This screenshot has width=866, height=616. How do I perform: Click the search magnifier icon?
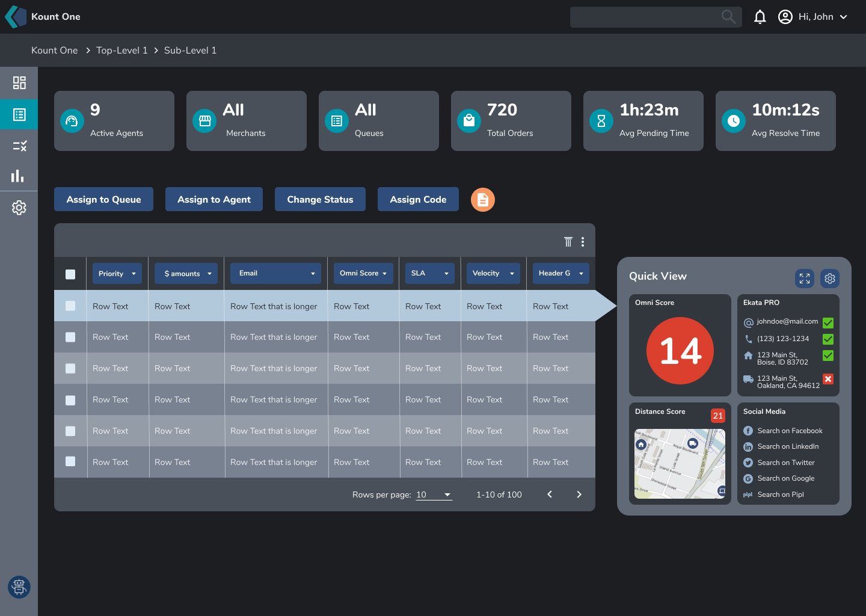(728, 17)
